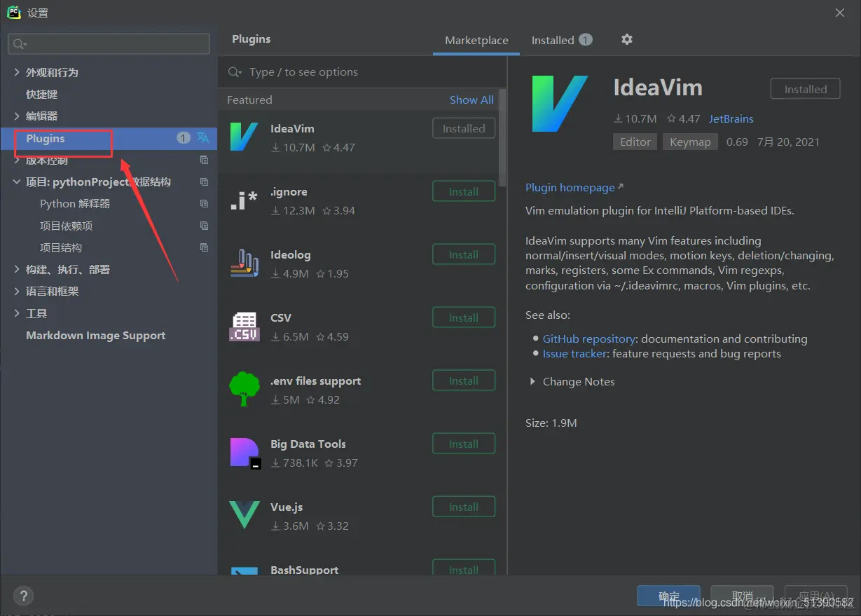The image size is (861, 616).
Task: Click the .env files support tree icon
Action: coord(244,390)
